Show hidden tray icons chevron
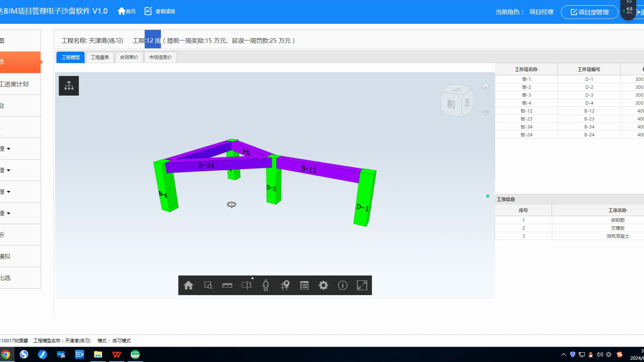644x362 pixels. point(563,354)
